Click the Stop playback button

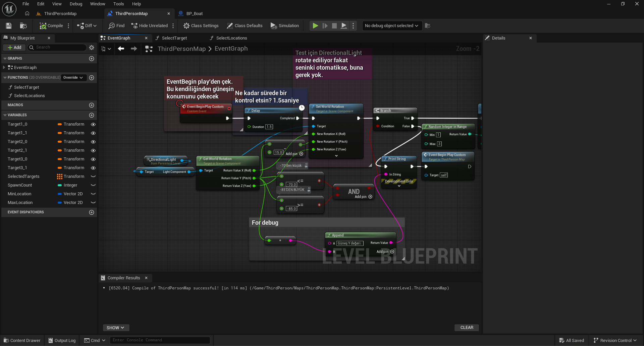[334, 26]
